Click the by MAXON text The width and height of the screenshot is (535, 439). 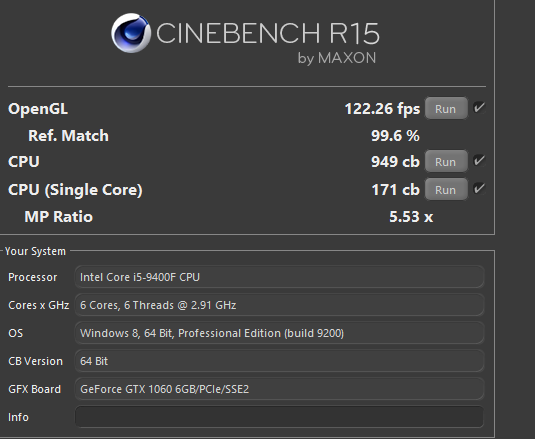[337, 58]
